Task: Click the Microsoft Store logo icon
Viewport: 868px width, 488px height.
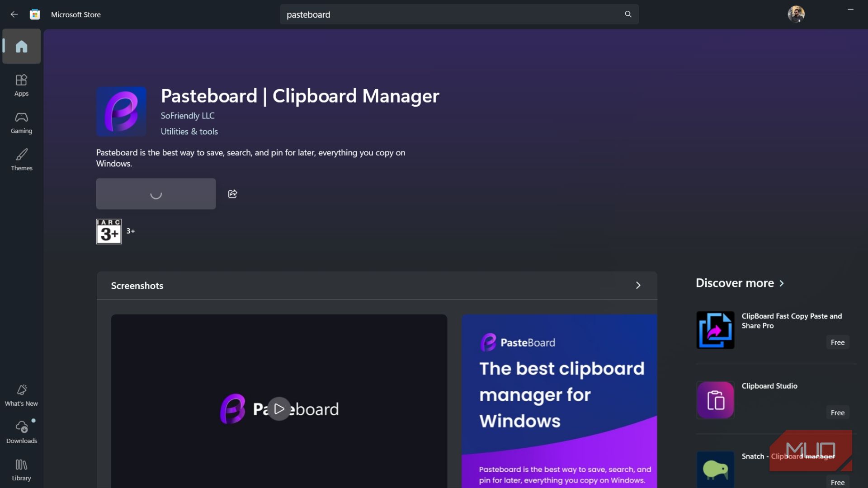Action: pyautogui.click(x=35, y=14)
